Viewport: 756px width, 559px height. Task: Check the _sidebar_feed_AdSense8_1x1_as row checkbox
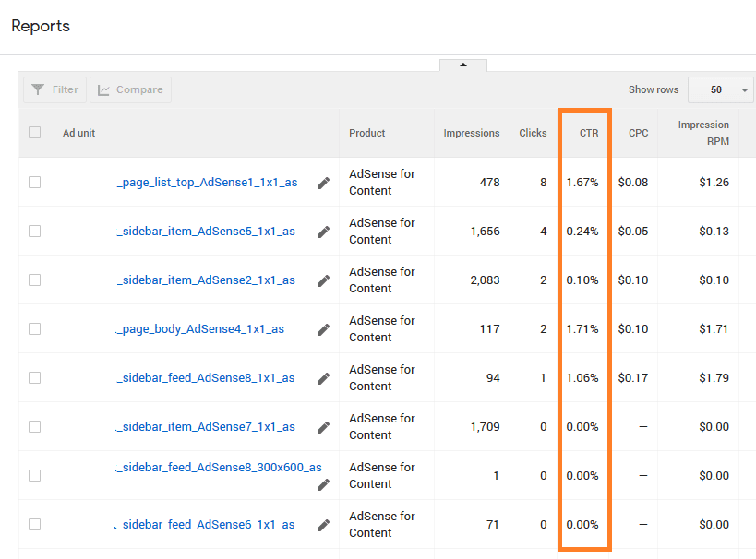tap(35, 378)
